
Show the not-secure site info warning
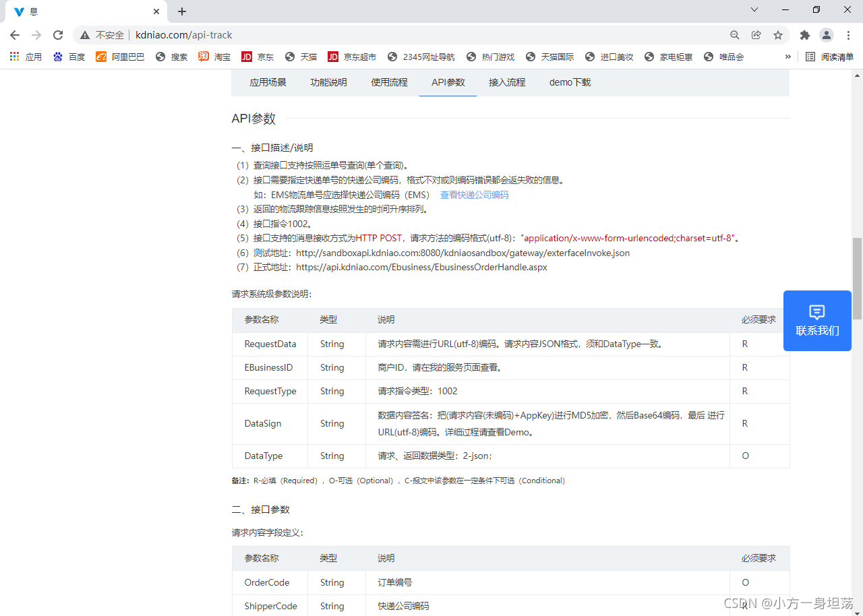(102, 35)
